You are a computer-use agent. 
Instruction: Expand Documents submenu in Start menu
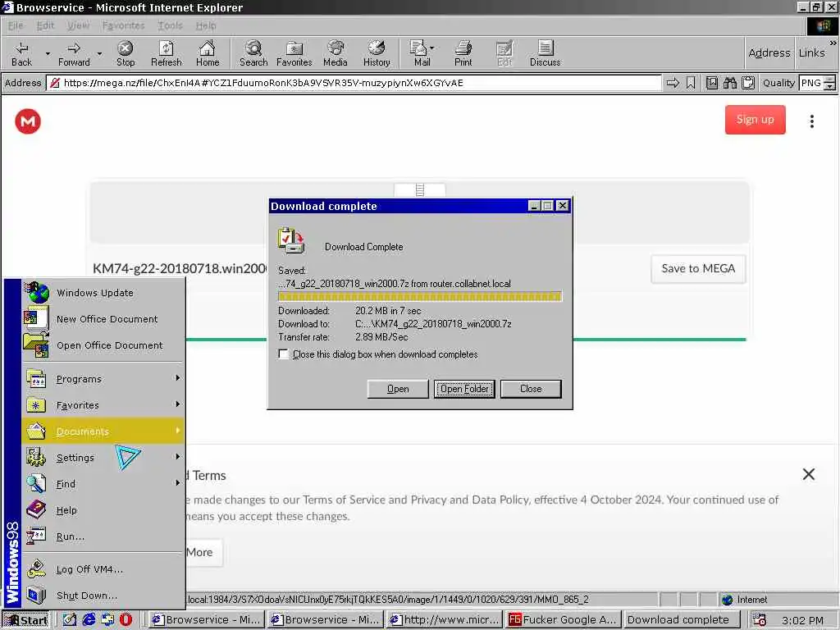(x=104, y=431)
